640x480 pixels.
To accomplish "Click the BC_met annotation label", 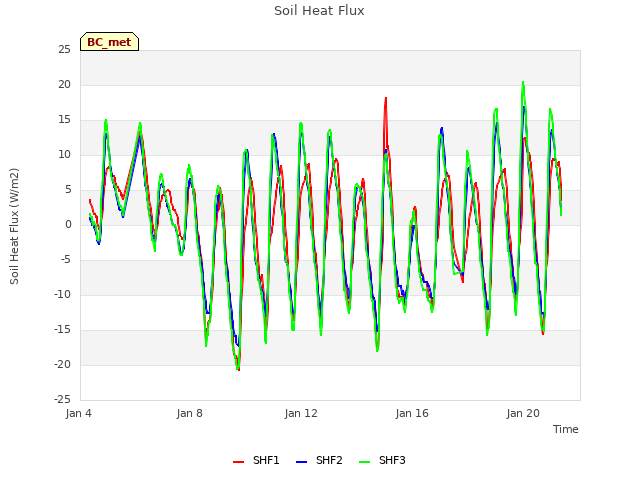I will (x=109, y=42).
